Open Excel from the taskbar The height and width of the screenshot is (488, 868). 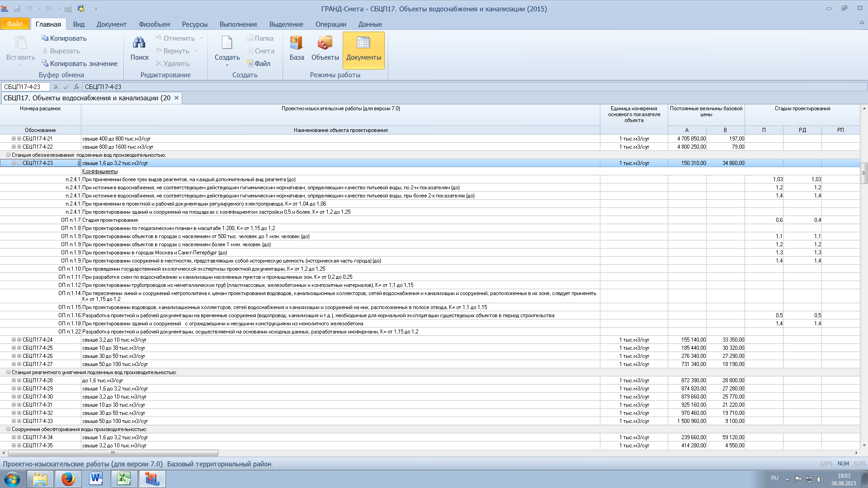pyautogui.click(x=124, y=479)
